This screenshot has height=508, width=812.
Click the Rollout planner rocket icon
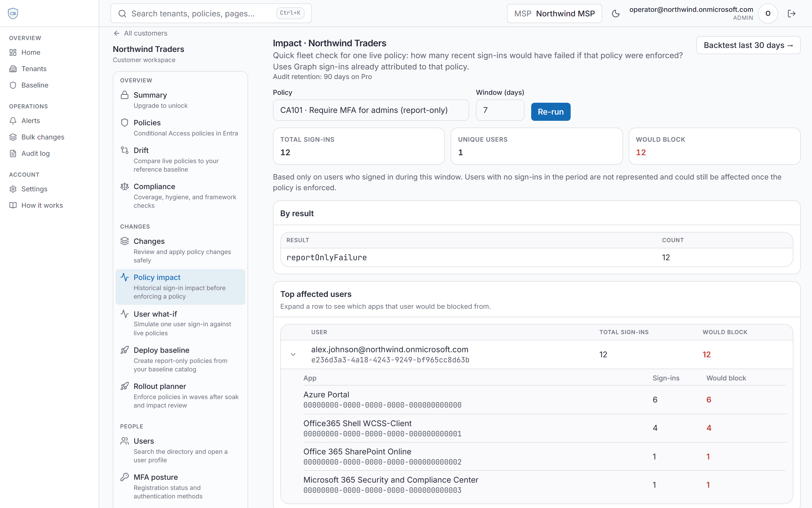click(125, 386)
